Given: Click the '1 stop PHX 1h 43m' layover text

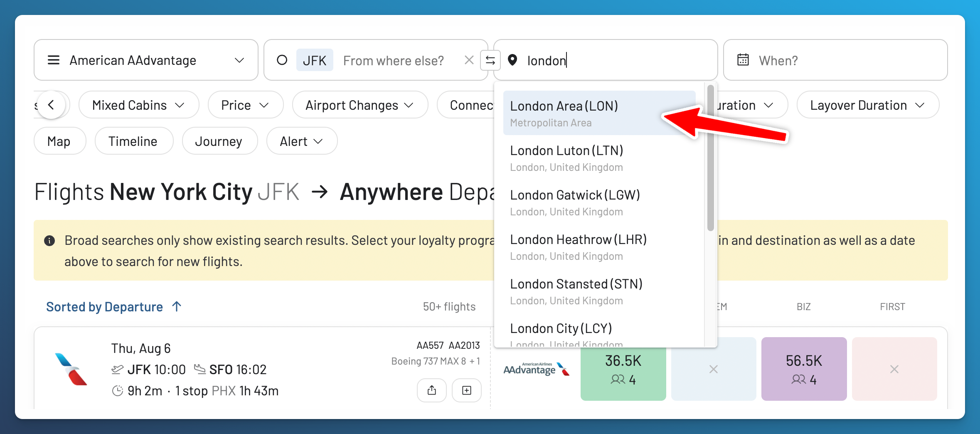Looking at the screenshot, I should 227,391.
